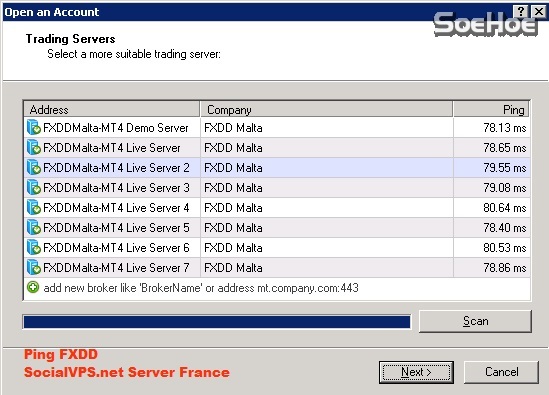This screenshot has width=549, height=395.
Task: Click server icon beside Live Server 6
Action: pyautogui.click(x=34, y=247)
